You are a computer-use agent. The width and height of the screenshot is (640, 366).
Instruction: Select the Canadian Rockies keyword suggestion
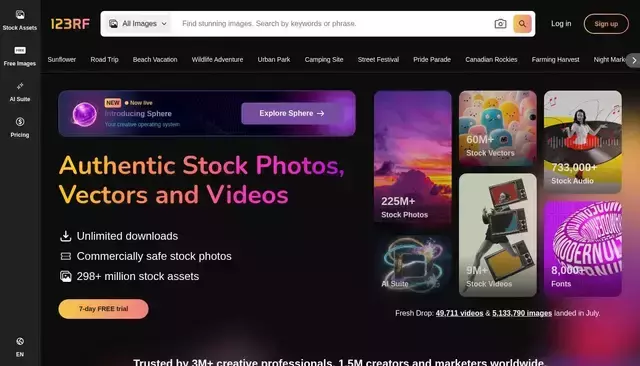[x=491, y=60]
